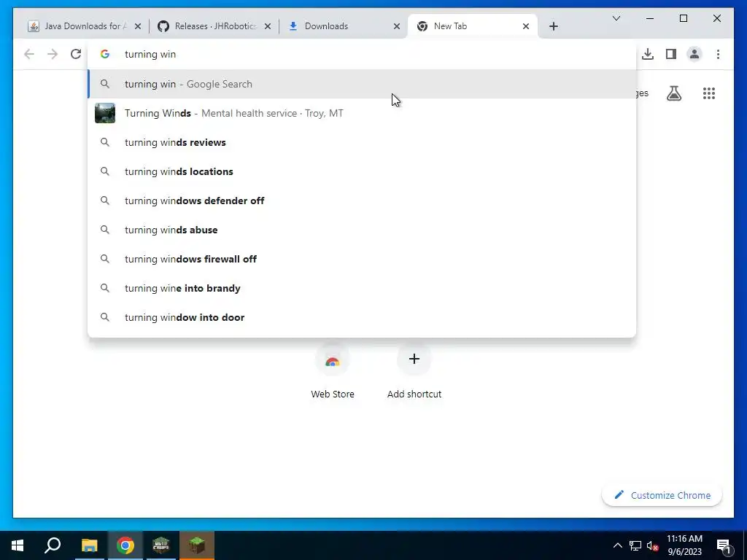Select 'turning win - Google Search' suggestion
The image size is (747, 560).
coord(362,84)
